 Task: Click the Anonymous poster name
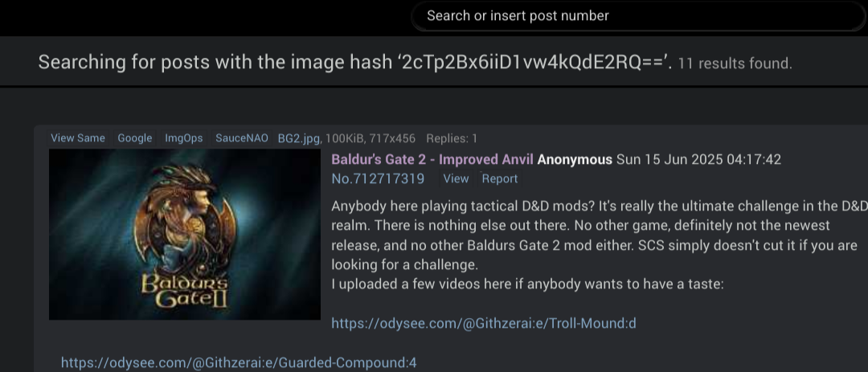point(575,160)
